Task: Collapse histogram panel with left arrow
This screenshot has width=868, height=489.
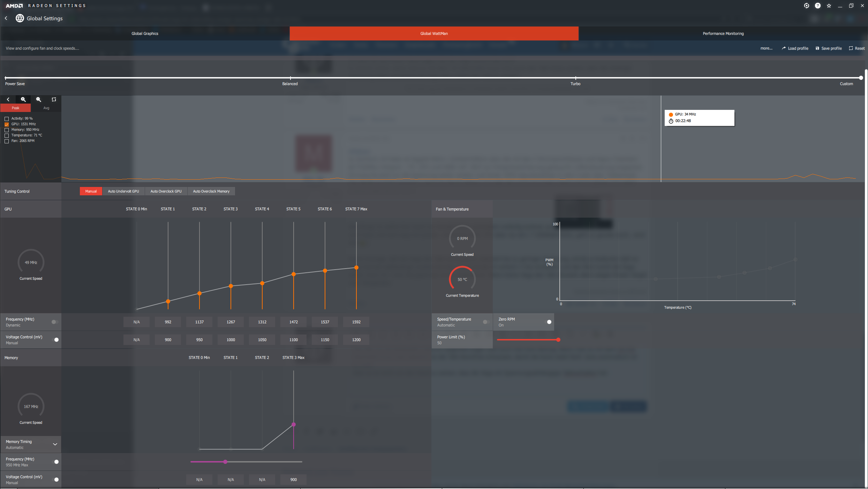Action: coord(8,99)
